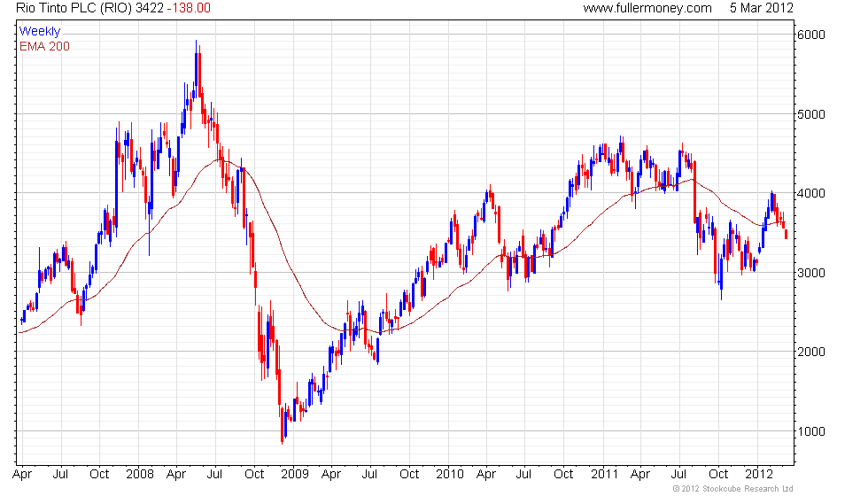Click the 2000 price axis label
This screenshot has height=496, width=868.
[x=810, y=352]
